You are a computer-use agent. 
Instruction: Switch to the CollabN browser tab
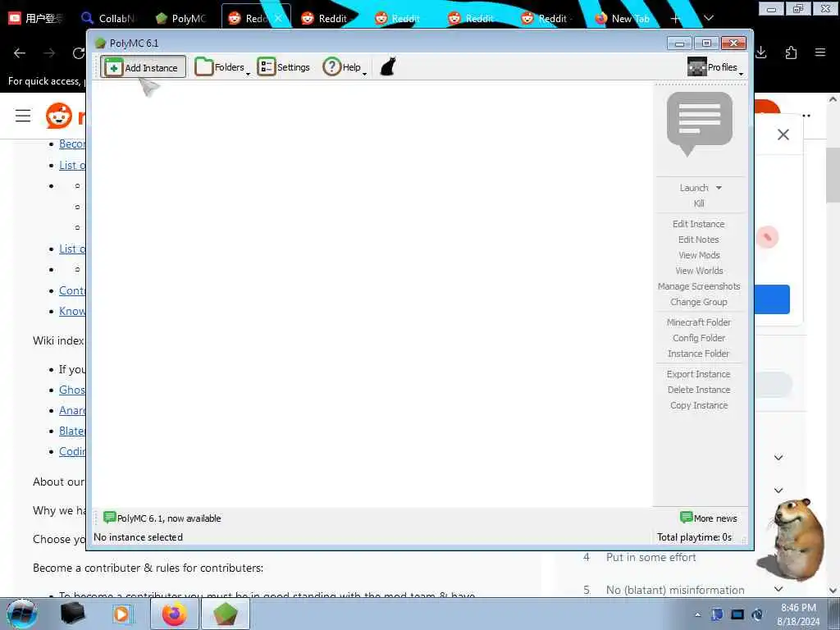pyautogui.click(x=109, y=18)
